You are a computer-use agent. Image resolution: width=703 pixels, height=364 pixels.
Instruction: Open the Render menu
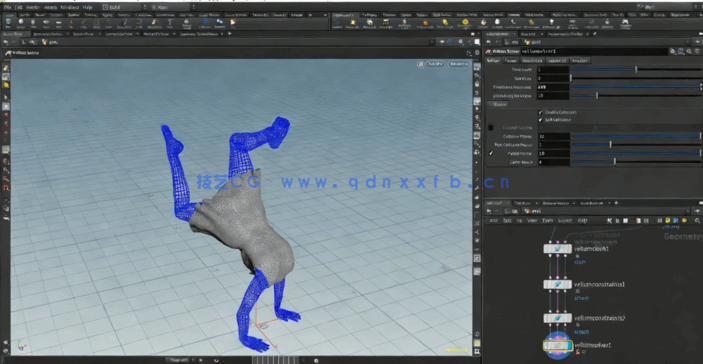[33, 7]
